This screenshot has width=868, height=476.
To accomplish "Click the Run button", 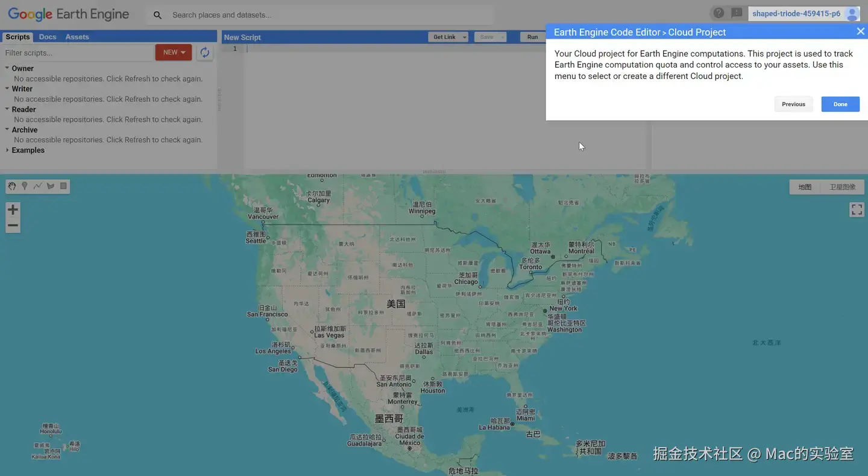I will point(532,37).
